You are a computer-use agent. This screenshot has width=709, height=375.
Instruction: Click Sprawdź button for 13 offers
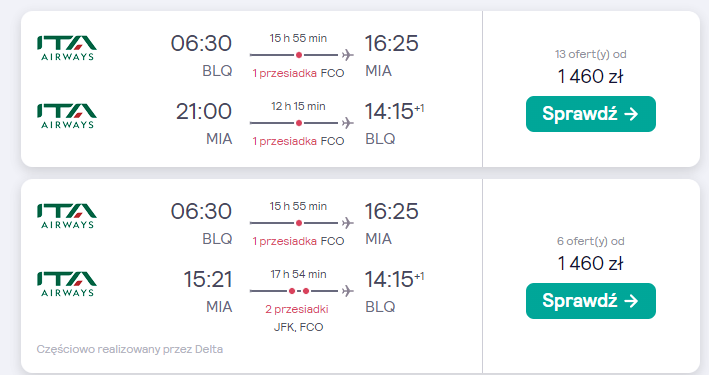(x=591, y=114)
